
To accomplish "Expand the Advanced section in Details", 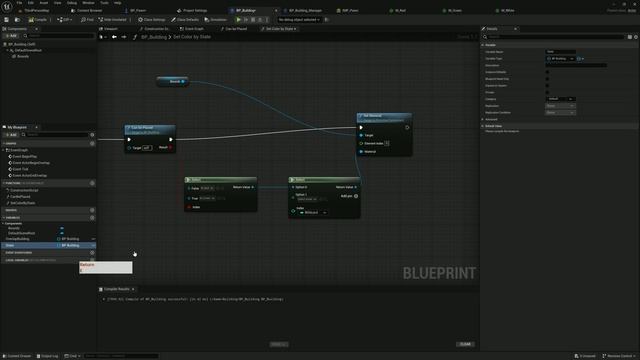I will [483, 120].
